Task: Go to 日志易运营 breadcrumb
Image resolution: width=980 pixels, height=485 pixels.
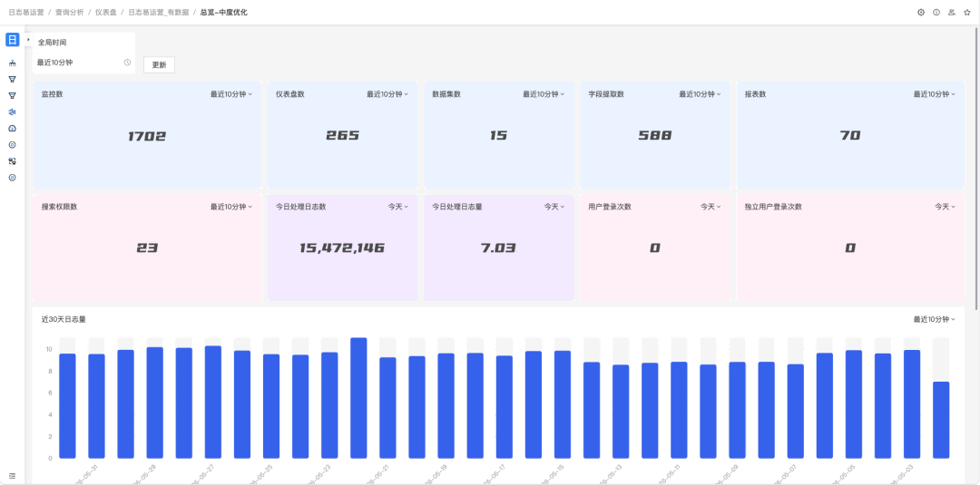Action: 26,13
